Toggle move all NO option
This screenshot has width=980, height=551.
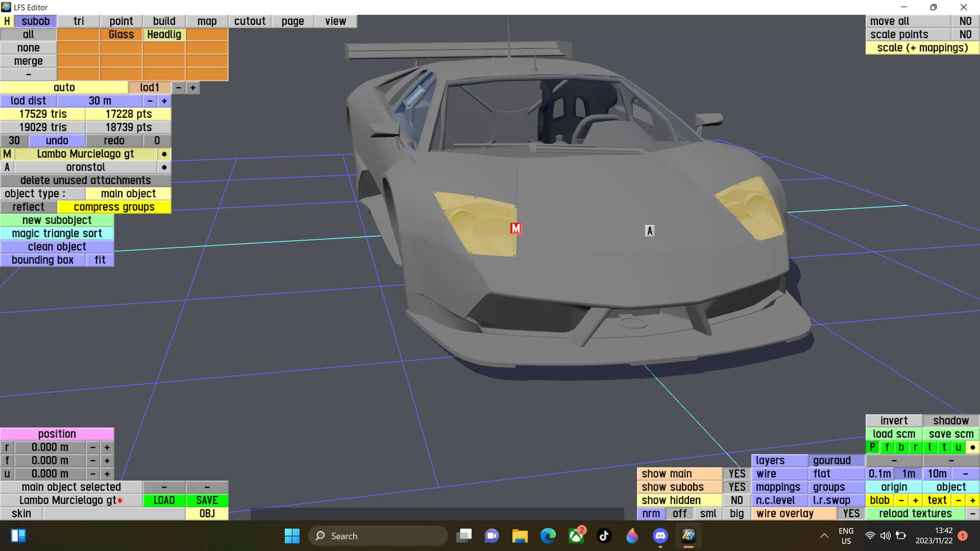(965, 21)
